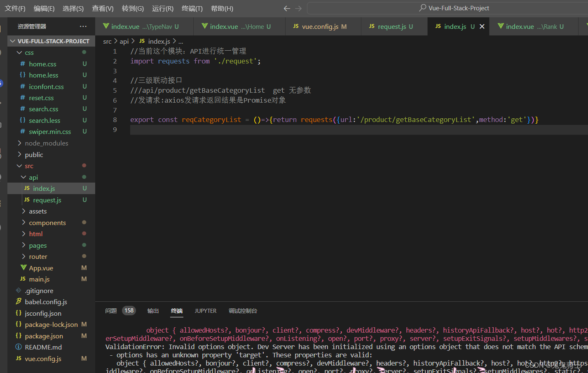Viewport: 588px width, 373px height.
Task: Close the active index.js tab
Action: pyautogui.click(x=482, y=26)
